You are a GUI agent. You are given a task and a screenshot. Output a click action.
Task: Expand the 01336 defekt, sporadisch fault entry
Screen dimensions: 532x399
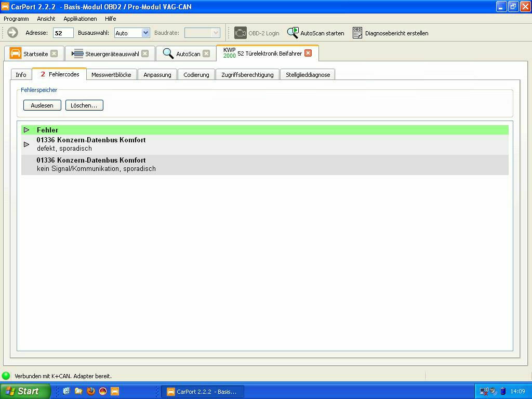(26, 144)
